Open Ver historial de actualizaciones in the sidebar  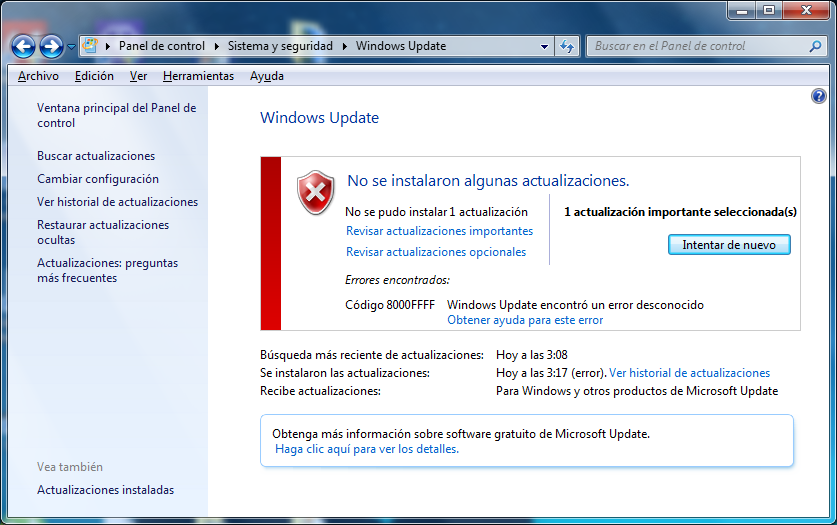(117, 202)
